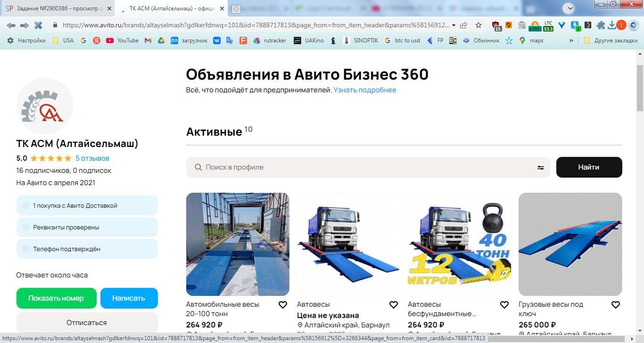Go back with the browser back arrow
The image size is (644, 343).
pyautogui.click(x=11, y=25)
